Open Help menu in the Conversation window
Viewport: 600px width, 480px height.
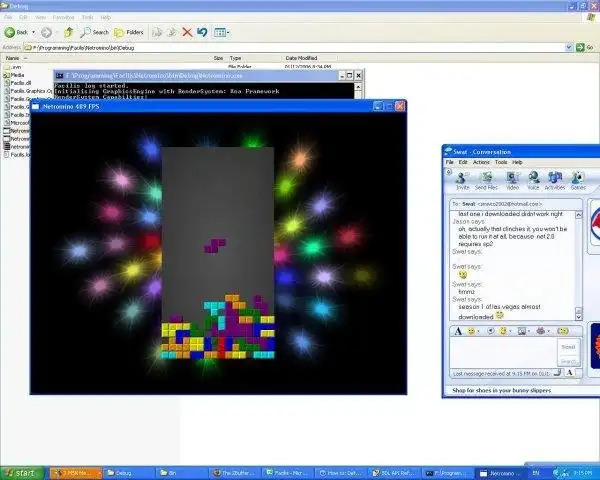point(517,162)
